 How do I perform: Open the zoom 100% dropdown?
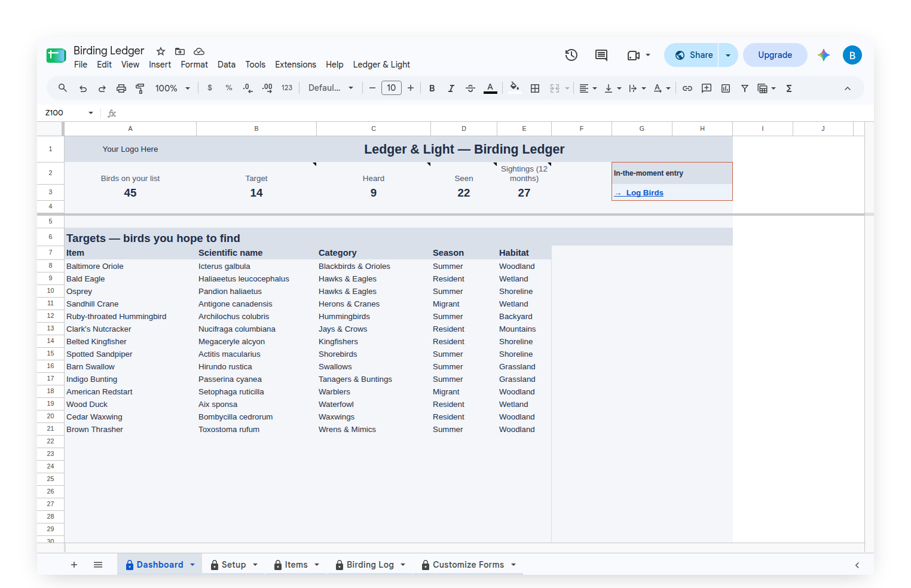coord(172,88)
